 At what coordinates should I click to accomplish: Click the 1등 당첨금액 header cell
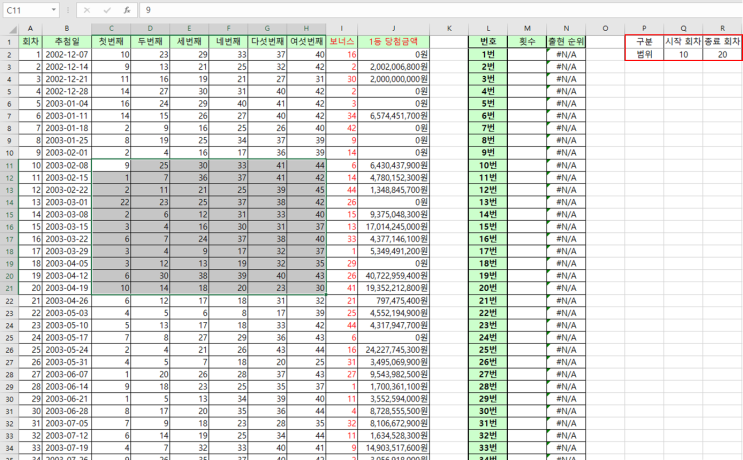click(x=393, y=42)
